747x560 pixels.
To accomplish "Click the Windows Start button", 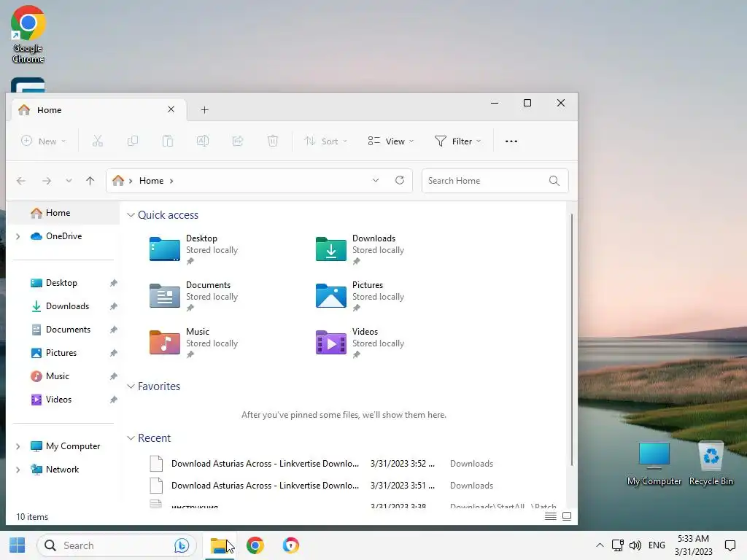I will click(18, 545).
